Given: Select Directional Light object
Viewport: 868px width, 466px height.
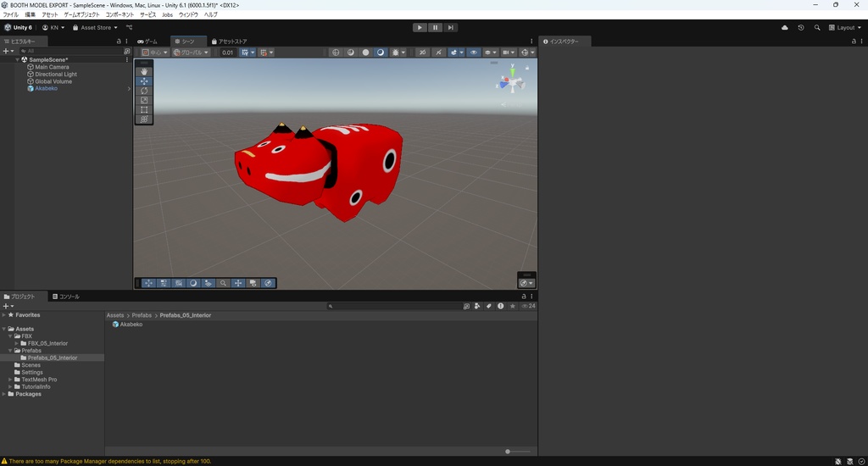Looking at the screenshot, I should tap(55, 75).
